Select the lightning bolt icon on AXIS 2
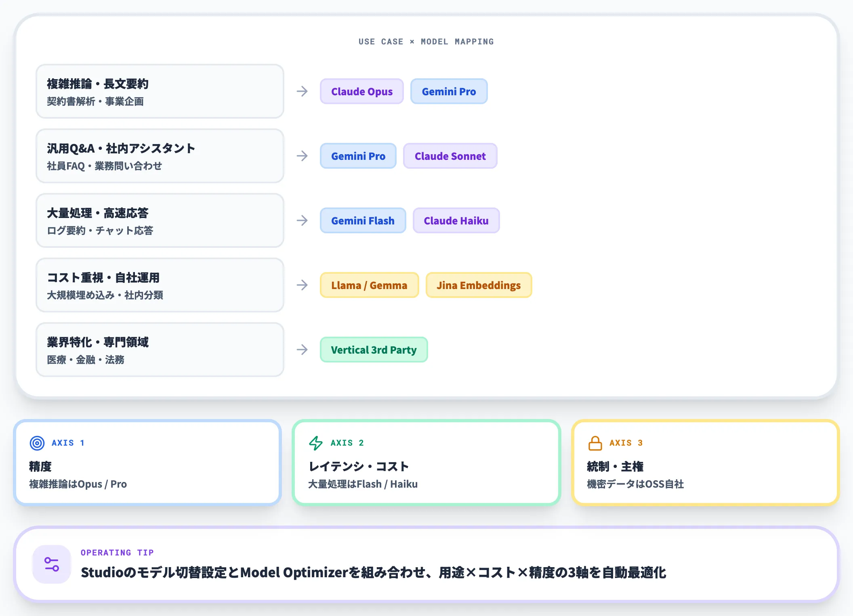The width and height of the screenshot is (853, 616). pyautogui.click(x=315, y=442)
